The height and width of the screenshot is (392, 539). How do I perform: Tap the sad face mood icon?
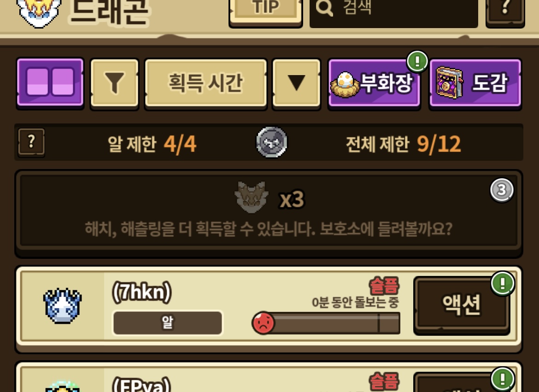coord(264,323)
